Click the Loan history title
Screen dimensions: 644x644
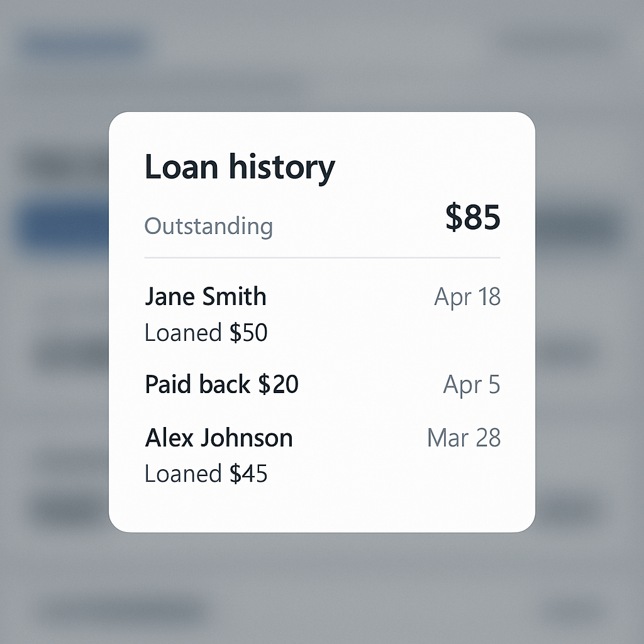240,166
